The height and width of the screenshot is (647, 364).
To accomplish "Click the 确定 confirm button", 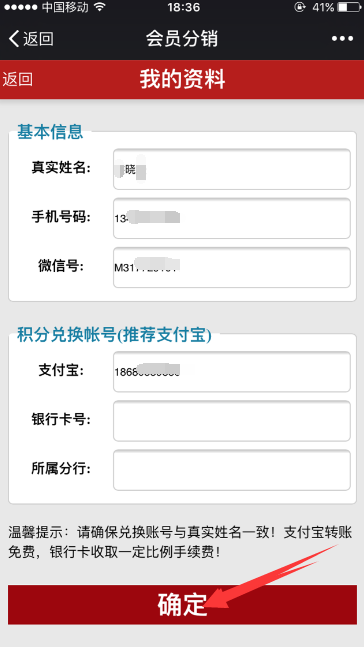I will [182, 604].
